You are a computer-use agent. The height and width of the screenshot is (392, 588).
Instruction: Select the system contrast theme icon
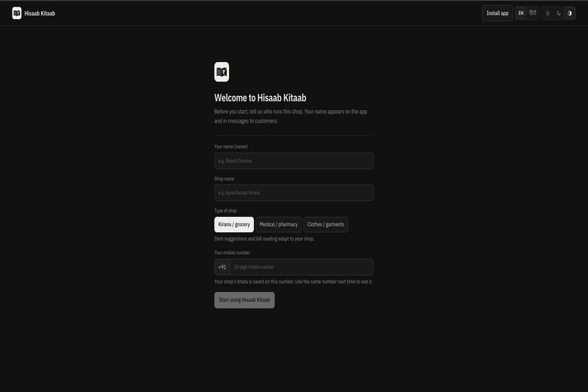(x=569, y=13)
